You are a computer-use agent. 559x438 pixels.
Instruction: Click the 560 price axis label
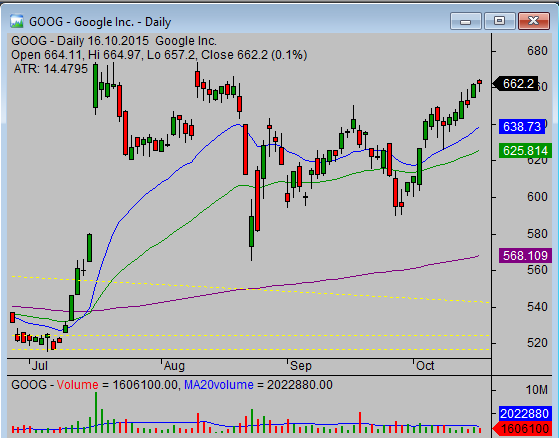[537, 270]
